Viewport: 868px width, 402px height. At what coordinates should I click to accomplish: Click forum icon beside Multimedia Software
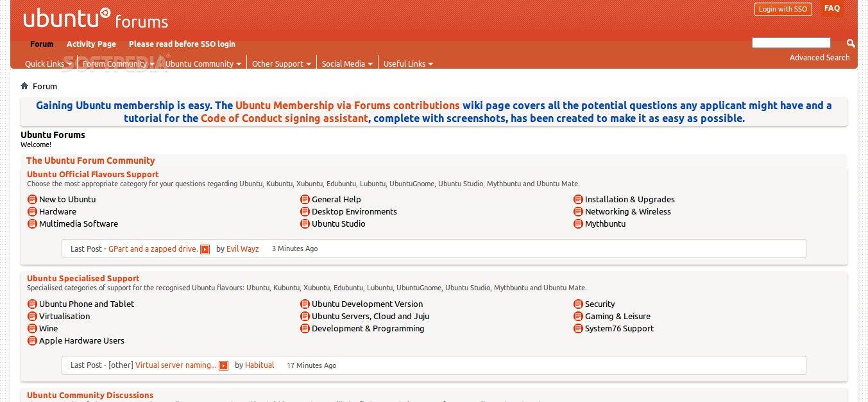(x=32, y=223)
